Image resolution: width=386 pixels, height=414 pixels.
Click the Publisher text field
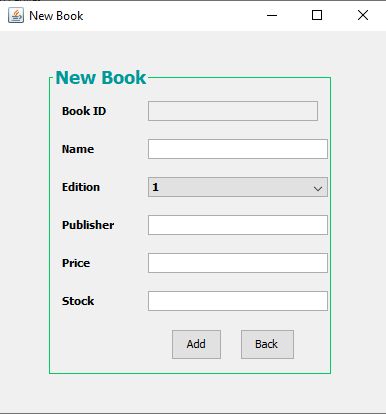tap(238, 225)
